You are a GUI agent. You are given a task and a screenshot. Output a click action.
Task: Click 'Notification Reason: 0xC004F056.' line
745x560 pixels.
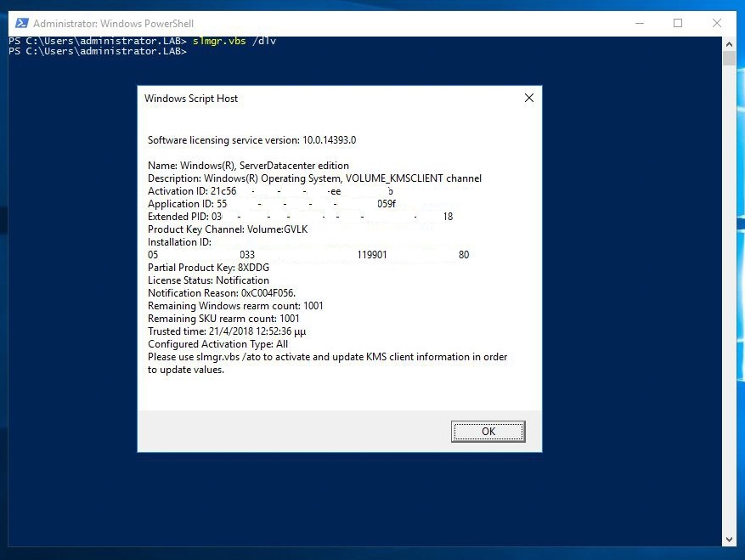click(222, 293)
